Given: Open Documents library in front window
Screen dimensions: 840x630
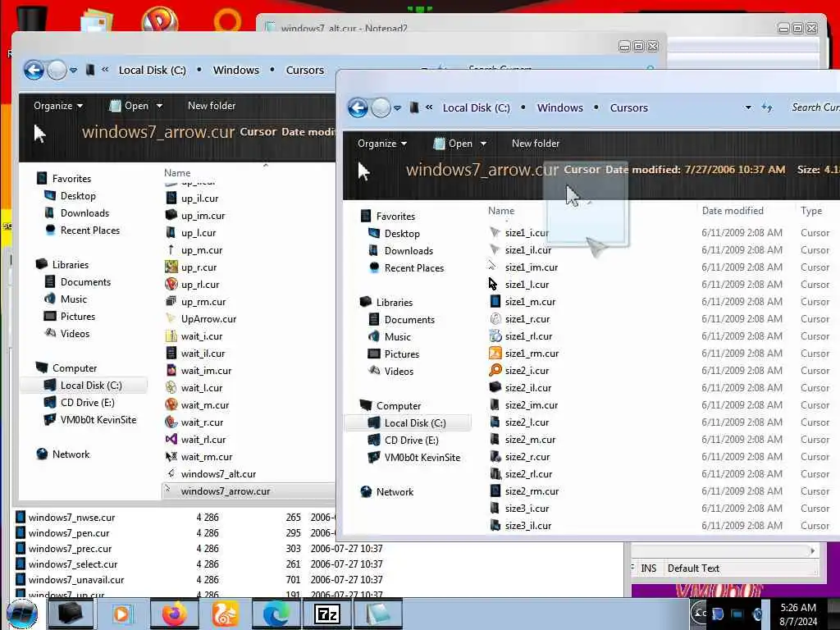Looking at the screenshot, I should 402,320.
